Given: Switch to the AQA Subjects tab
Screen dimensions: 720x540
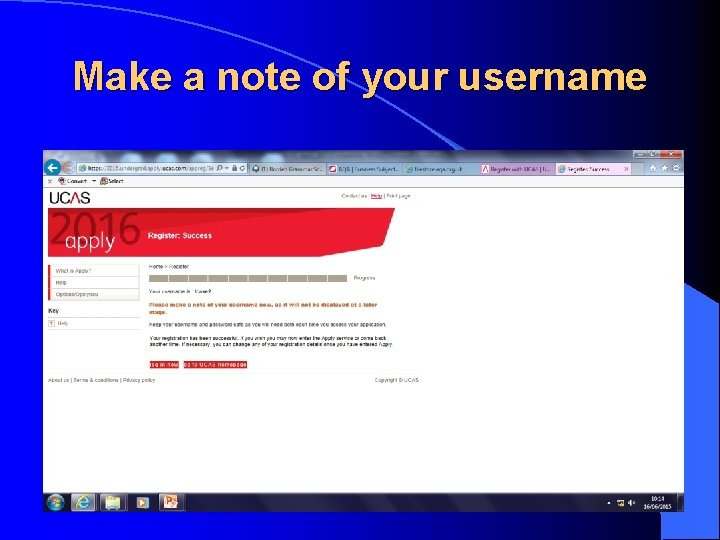Looking at the screenshot, I should pyautogui.click(x=365, y=169).
